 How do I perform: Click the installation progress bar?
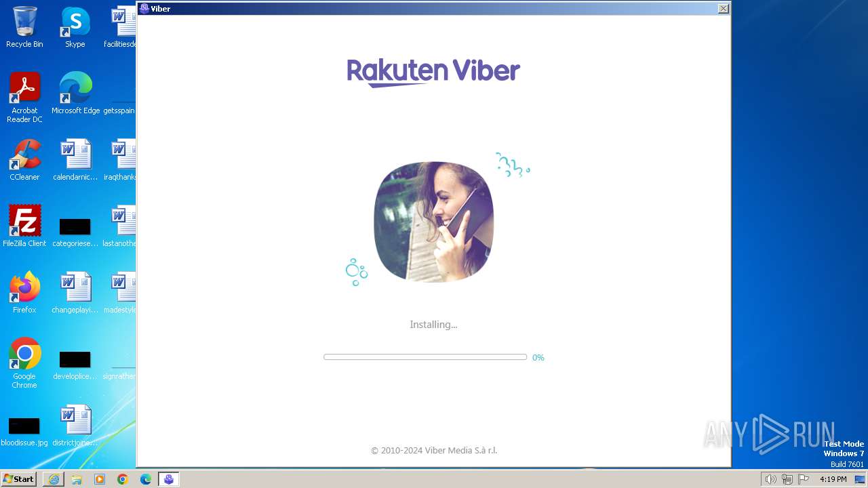point(425,357)
